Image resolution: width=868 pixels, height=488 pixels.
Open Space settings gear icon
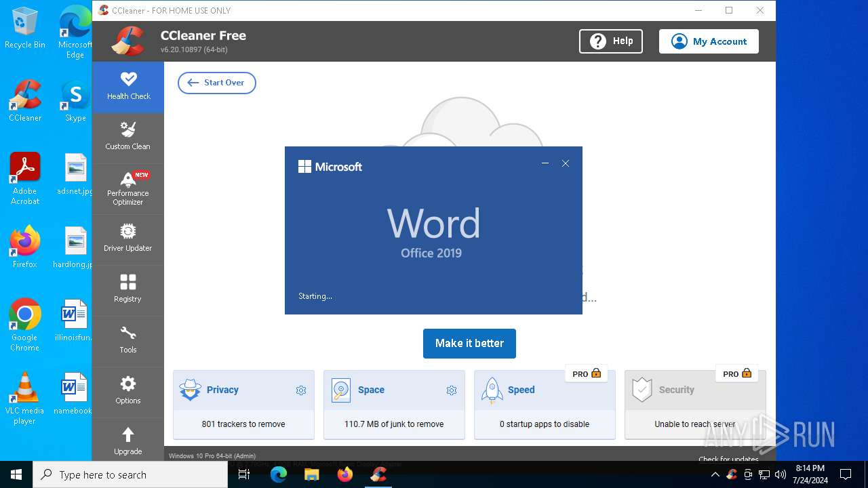pos(452,390)
